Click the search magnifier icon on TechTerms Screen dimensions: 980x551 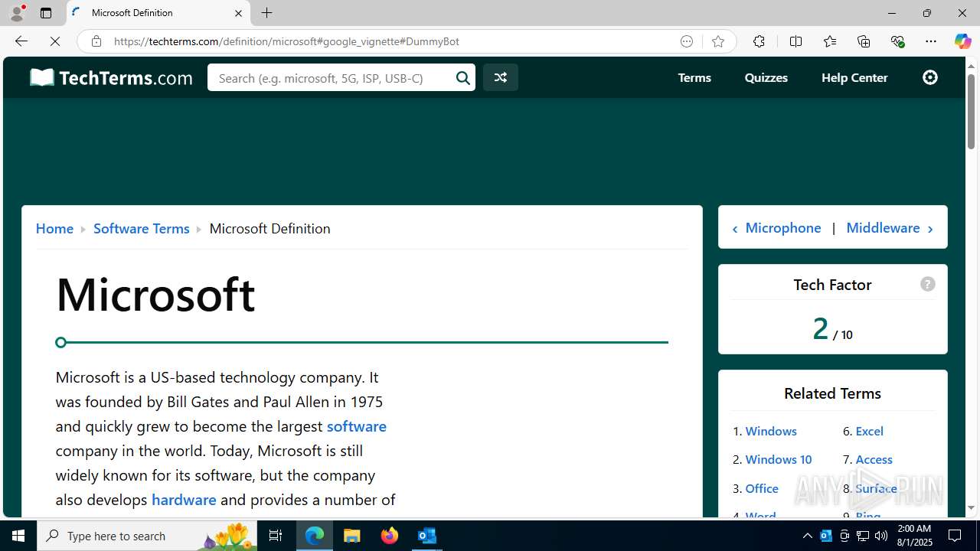[463, 77]
